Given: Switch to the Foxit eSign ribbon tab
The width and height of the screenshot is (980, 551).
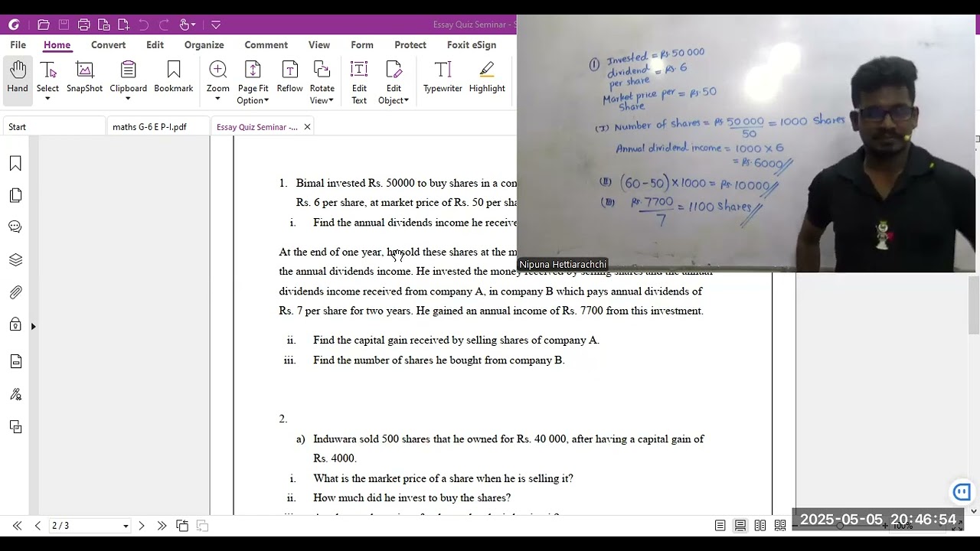Looking at the screenshot, I should (472, 45).
